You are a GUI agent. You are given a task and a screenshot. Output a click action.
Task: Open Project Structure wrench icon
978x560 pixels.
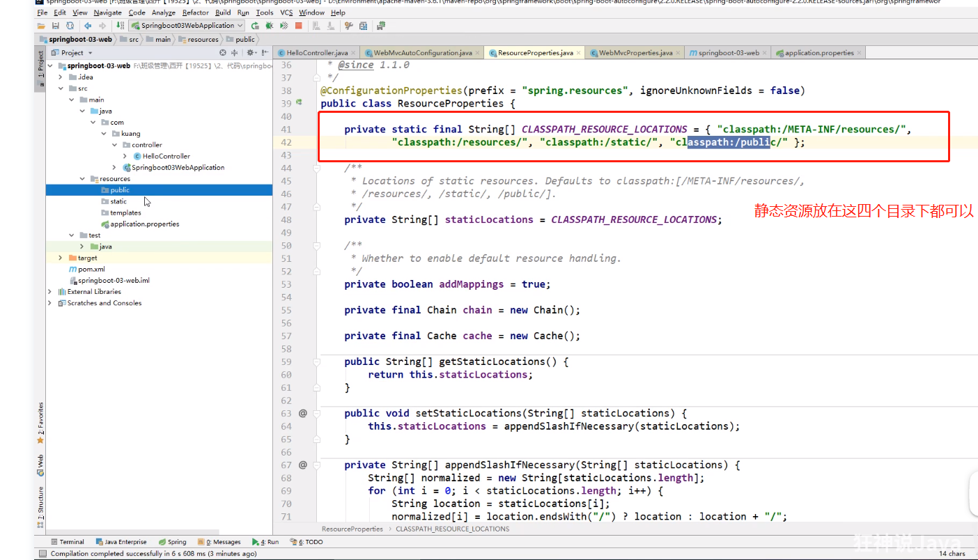point(348,26)
